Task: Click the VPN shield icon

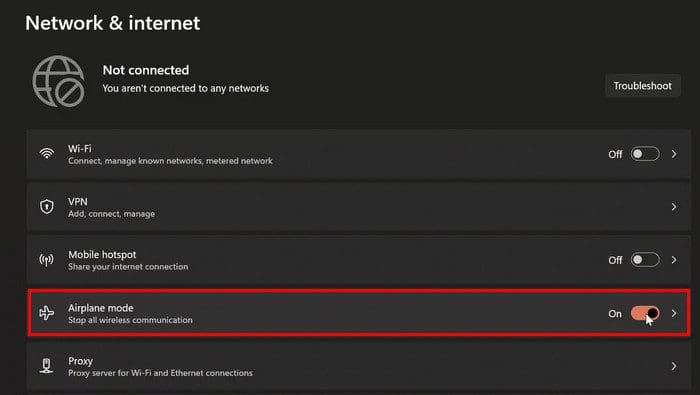Action: pyautogui.click(x=47, y=207)
